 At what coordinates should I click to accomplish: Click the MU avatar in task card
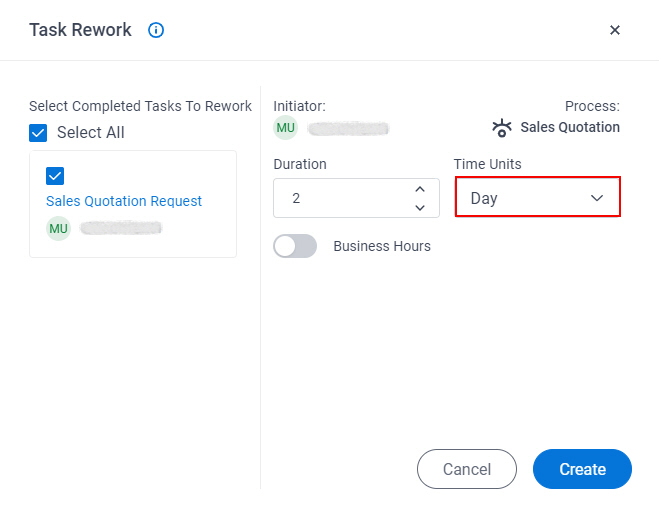[x=58, y=228]
